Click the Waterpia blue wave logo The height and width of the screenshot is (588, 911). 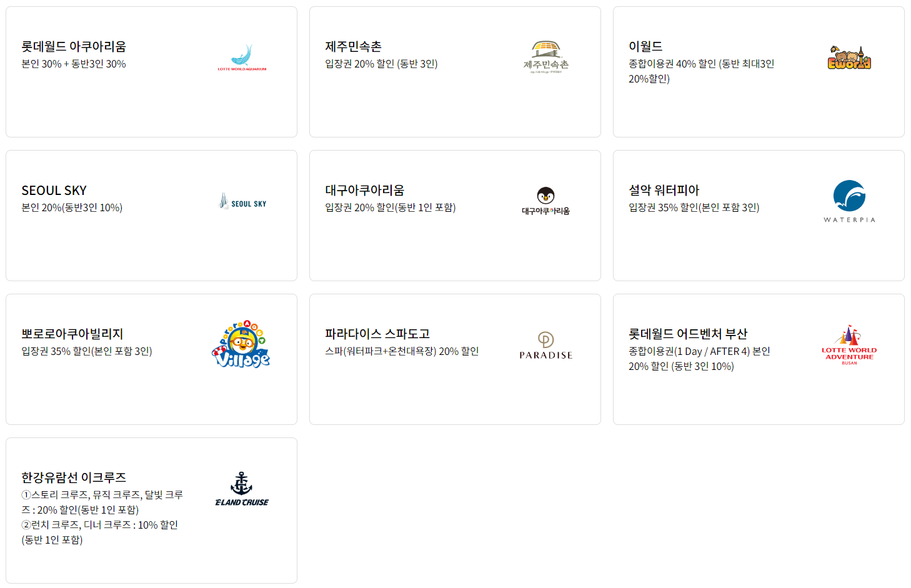click(849, 201)
